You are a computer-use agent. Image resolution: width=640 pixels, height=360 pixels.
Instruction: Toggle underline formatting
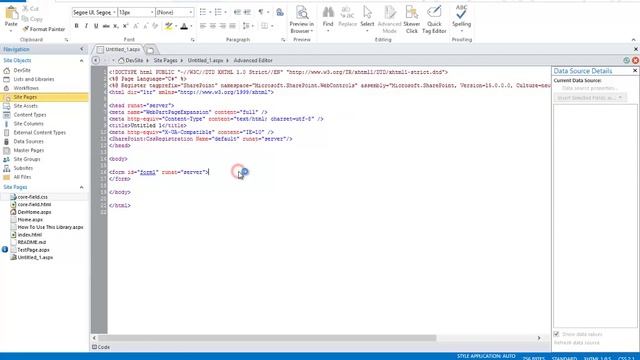point(96,26)
